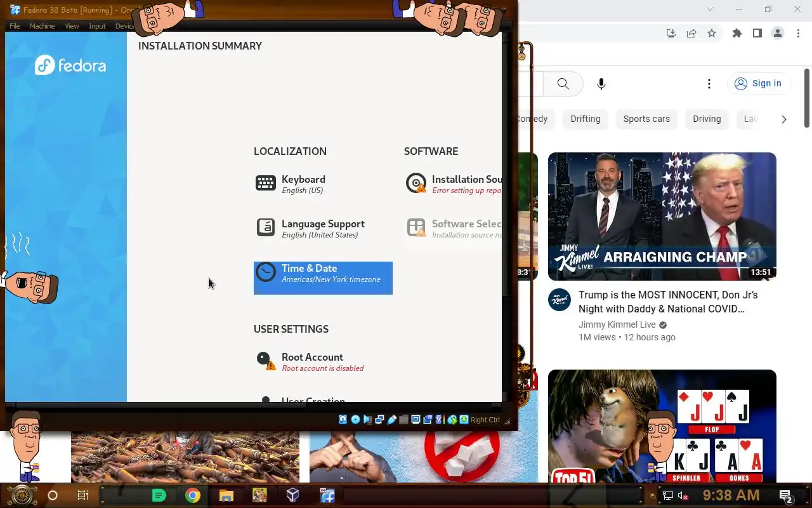Viewport: 812px width, 508px height.
Task: Click the YouTube voice search microphone
Action: tap(601, 84)
